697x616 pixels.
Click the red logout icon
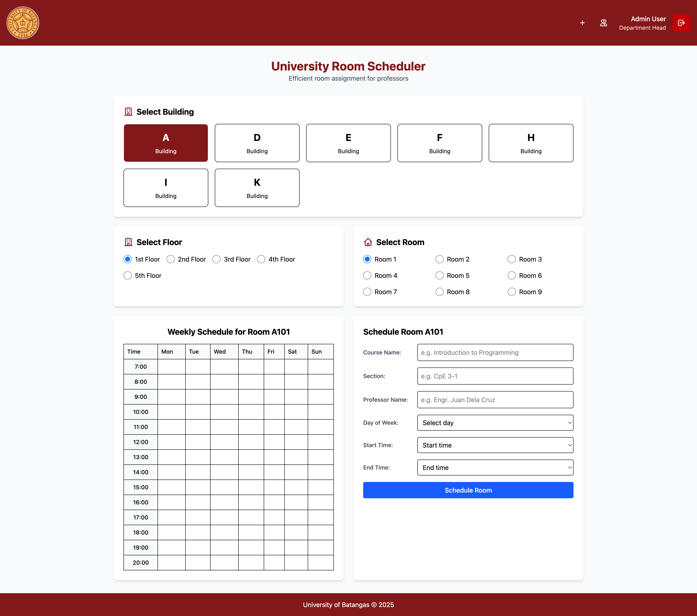coord(681,23)
